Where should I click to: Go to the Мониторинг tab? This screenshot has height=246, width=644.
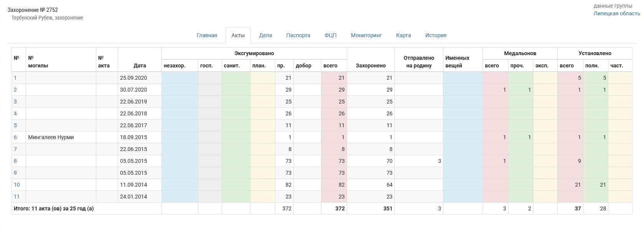[x=366, y=35]
